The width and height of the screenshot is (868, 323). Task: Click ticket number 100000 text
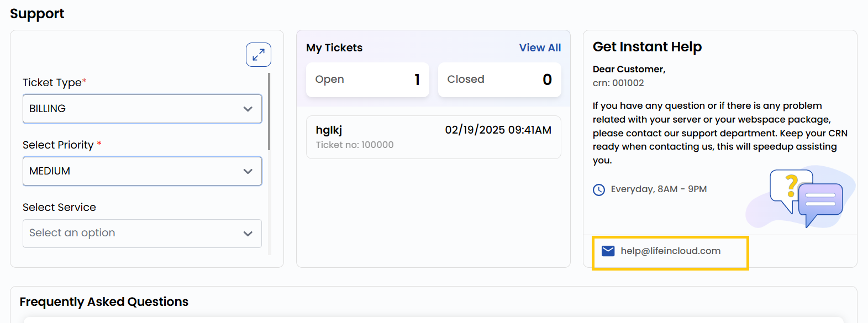pos(355,145)
